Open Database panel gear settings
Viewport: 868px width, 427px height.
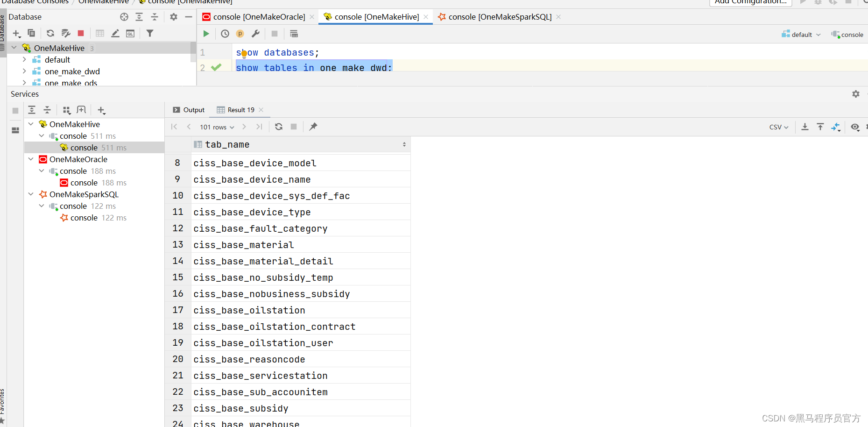174,17
